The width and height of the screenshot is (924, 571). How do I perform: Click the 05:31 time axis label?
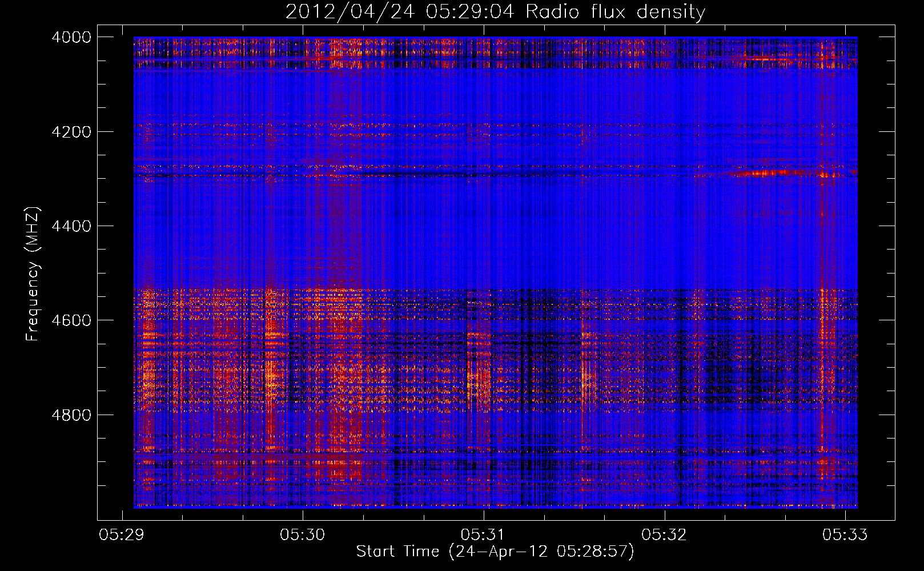[x=483, y=534]
